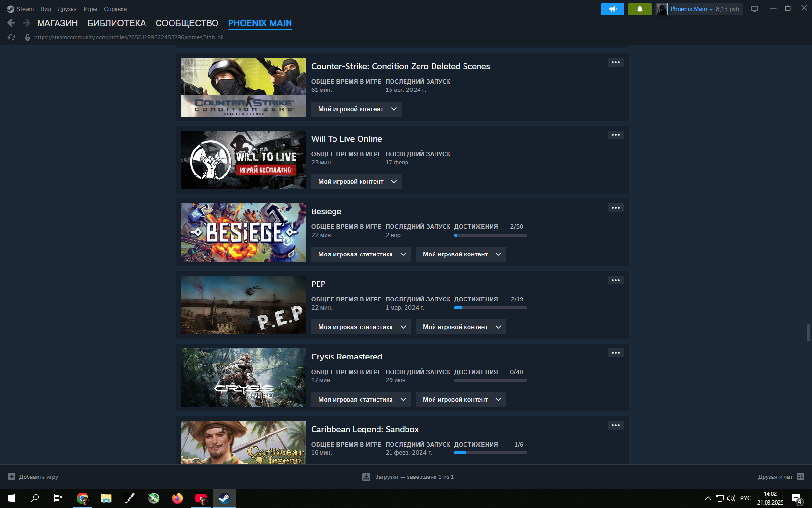The image size is (812, 508).
Task: Click the padlock icon beside the URL
Action: [x=28, y=37]
